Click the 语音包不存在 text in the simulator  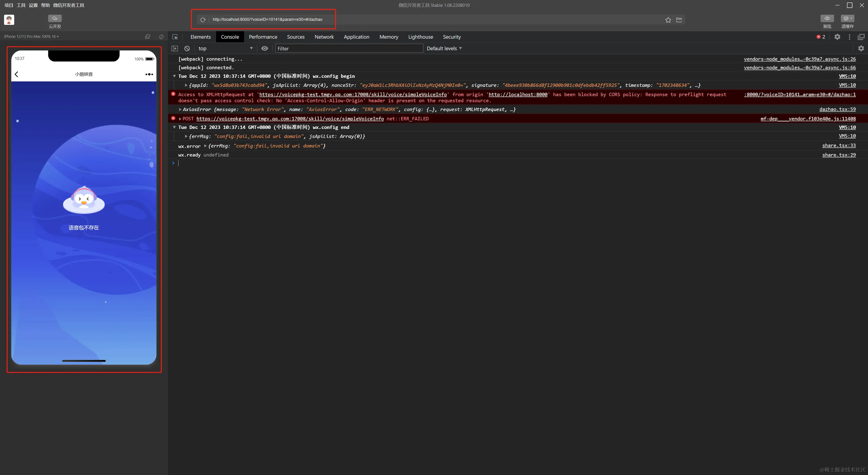click(x=84, y=228)
